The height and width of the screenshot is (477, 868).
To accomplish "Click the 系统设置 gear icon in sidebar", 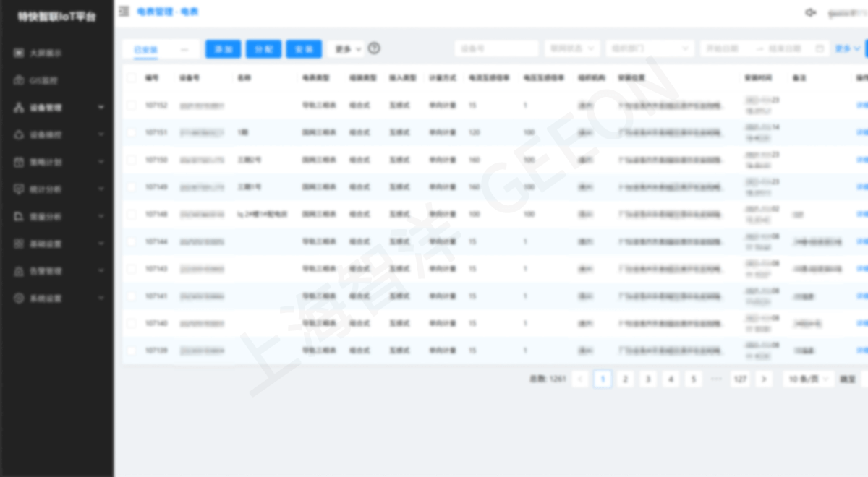I will pos(20,298).
